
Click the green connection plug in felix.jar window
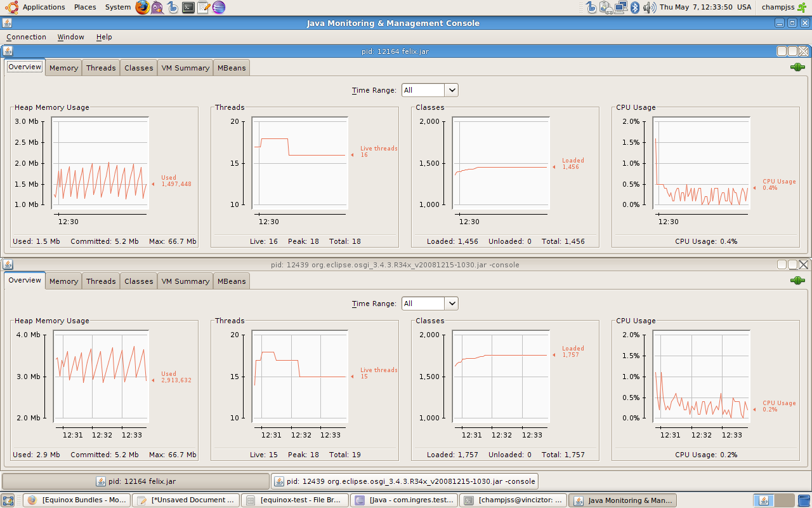(797, 67)
